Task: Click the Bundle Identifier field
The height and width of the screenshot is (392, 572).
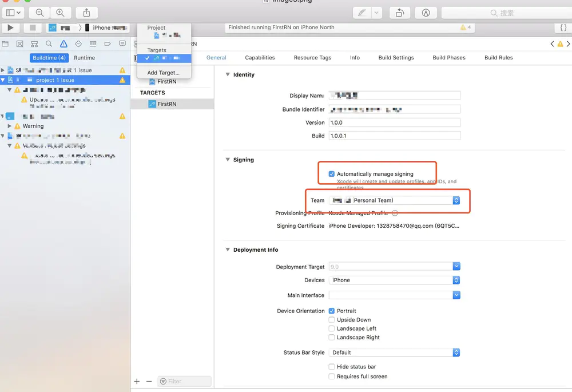Action: (394, 109)
